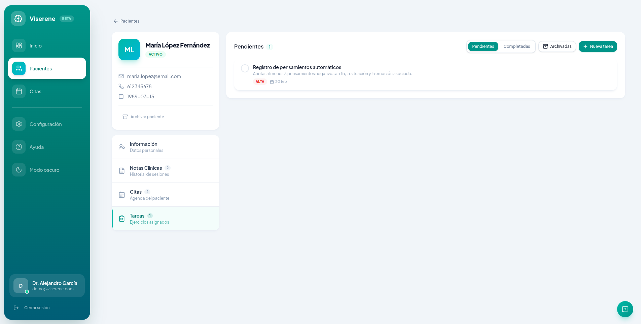Click the Nueva tarea button
This screenshot has height=324, width=644.
598,46
